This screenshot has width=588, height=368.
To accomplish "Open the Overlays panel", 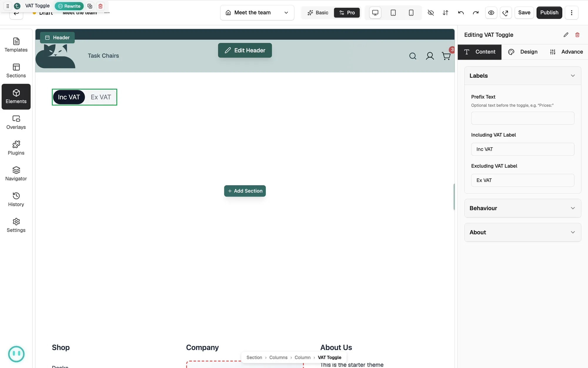I will (x=16, y=122).
